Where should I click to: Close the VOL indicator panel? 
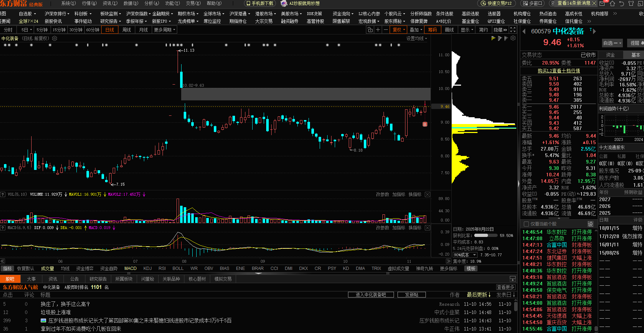click(x=427, y=194)
